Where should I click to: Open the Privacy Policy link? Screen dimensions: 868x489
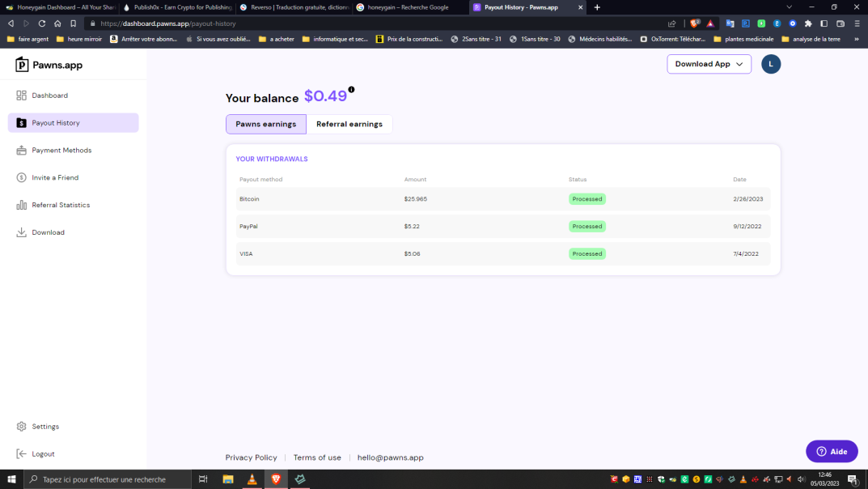(x=251, y=457)
